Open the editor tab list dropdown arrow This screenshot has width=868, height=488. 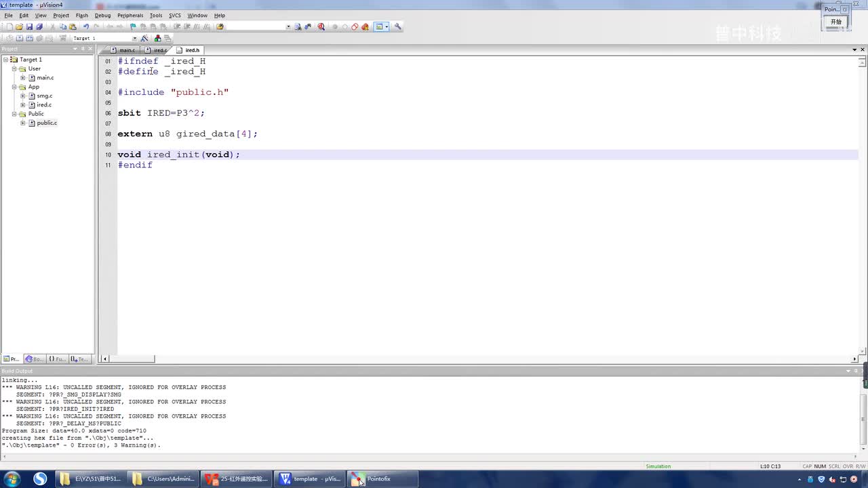tap(854, 50)
